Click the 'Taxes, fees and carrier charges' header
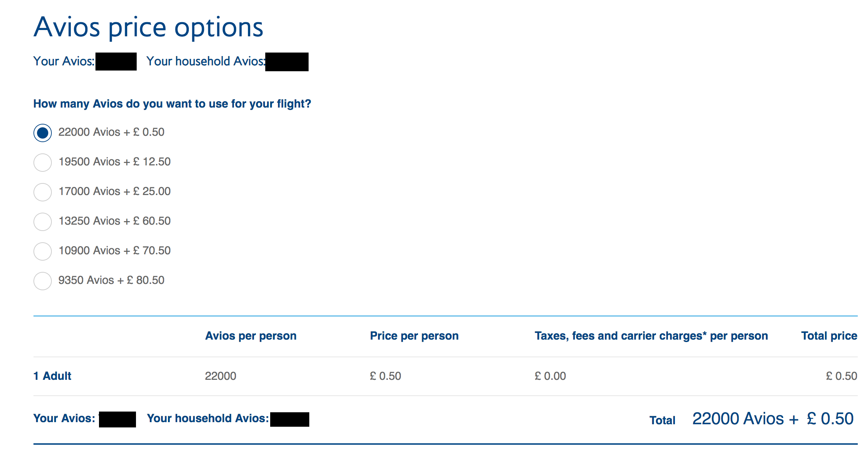 651,336
